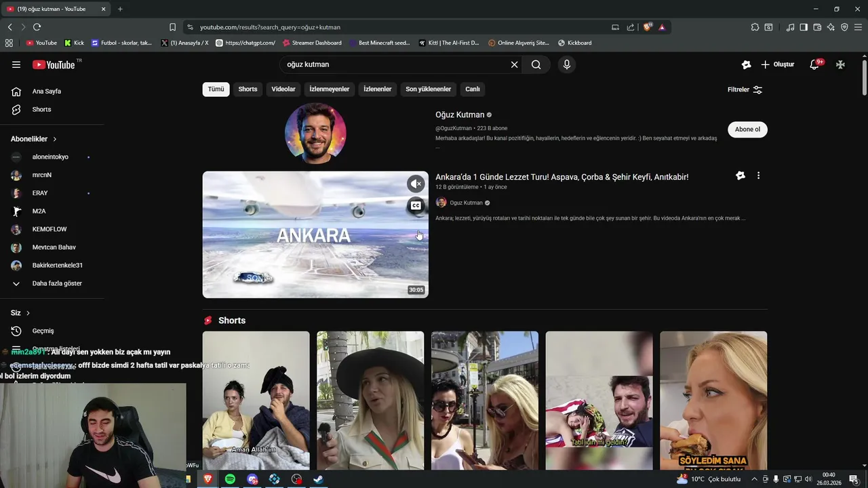Submit search with the magnifier button

(x=536, y=64)
